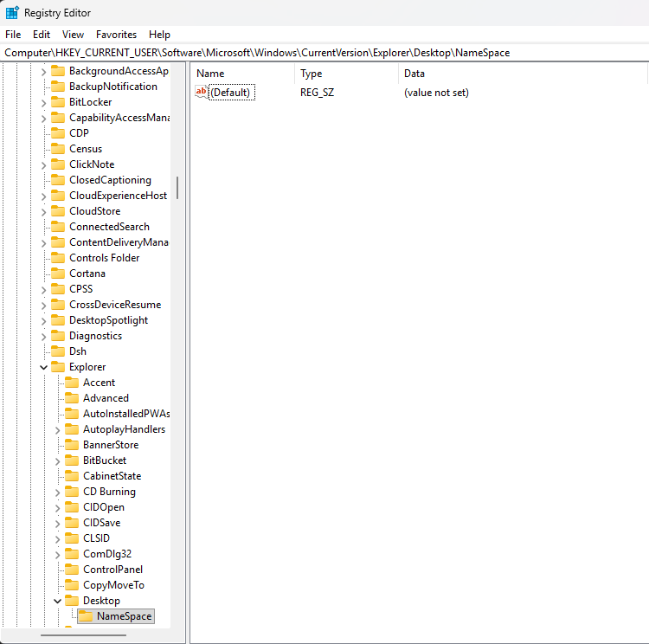Expand the CloudExperienceHost key
Viewport: 649px width, 644px height.
click(x=43, y=196)
